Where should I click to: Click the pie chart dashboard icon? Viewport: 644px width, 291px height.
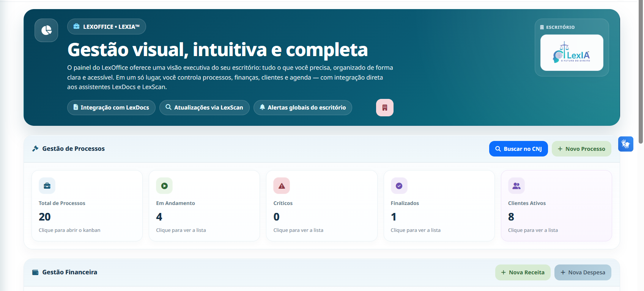tap(46, 30)
